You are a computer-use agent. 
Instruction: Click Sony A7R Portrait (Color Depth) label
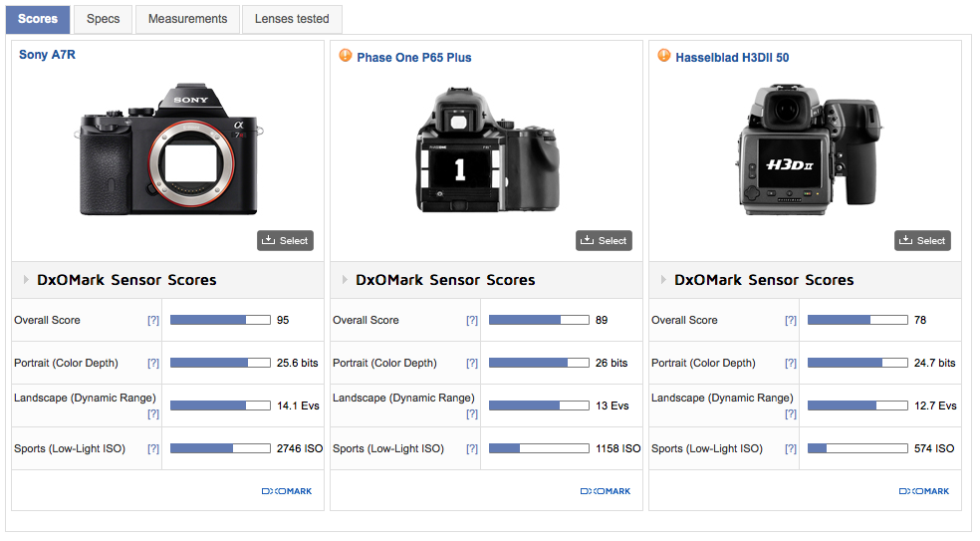66,364
